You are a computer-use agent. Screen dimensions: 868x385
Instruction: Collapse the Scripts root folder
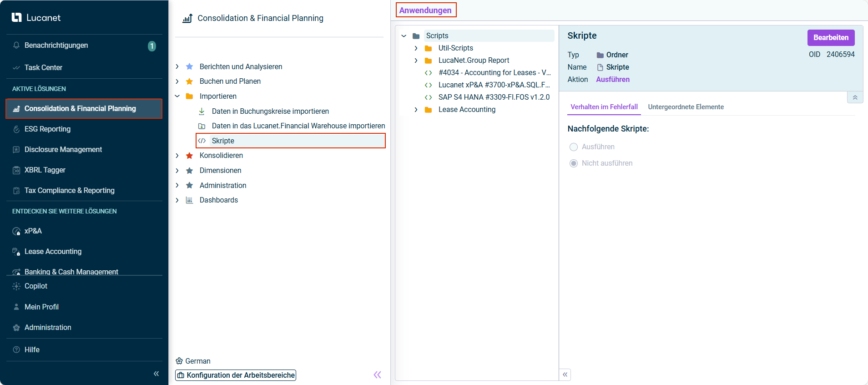[x=404, y=36]
